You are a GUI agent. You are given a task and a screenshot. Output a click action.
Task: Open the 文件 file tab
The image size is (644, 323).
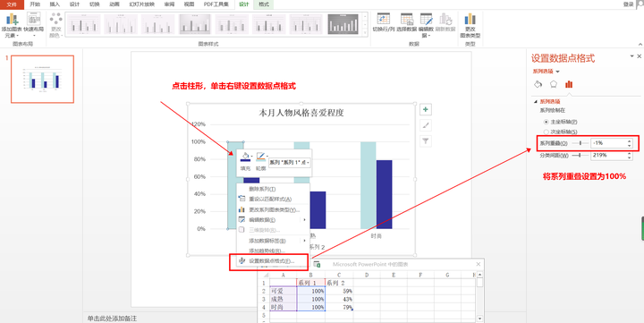click(x=12, y=4)
